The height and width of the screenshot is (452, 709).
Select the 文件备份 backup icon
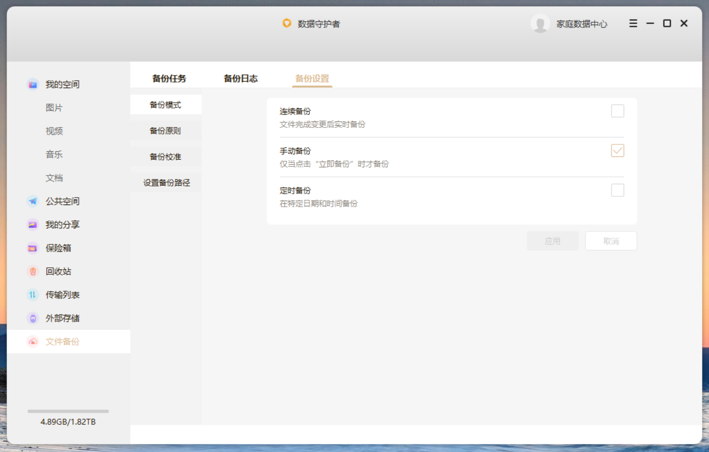(33, 342)
